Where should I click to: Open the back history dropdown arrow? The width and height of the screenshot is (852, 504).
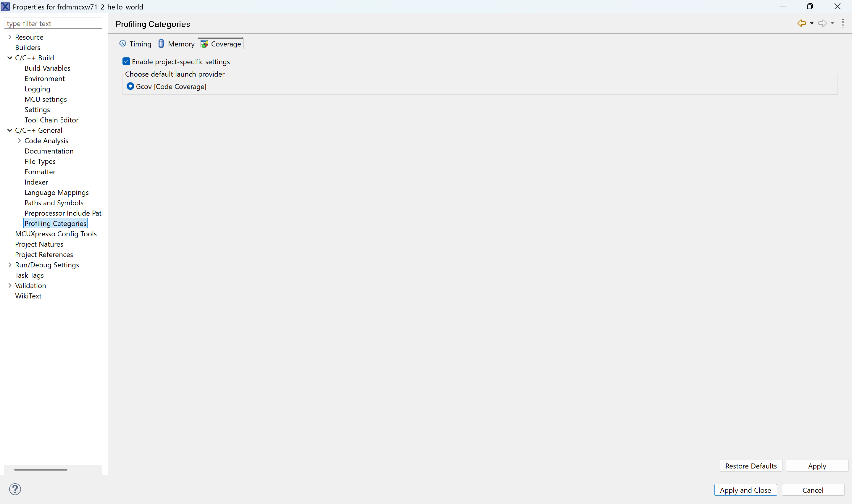point(811,23)
